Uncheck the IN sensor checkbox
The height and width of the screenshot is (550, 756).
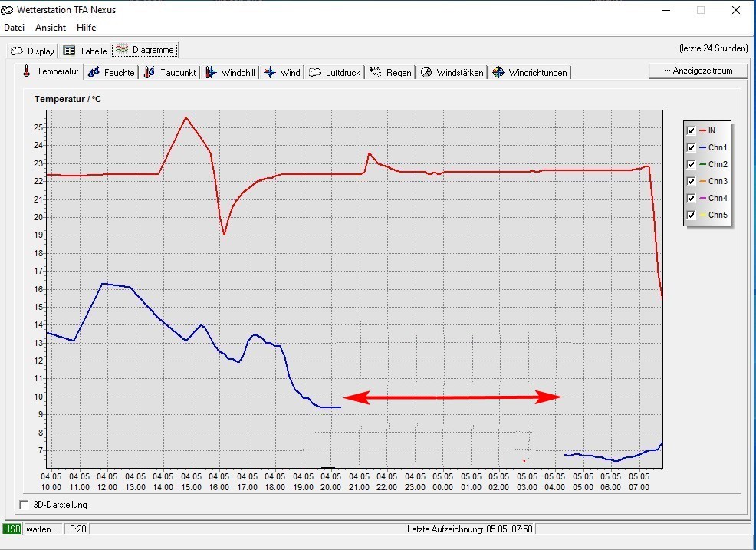point(691,130)
